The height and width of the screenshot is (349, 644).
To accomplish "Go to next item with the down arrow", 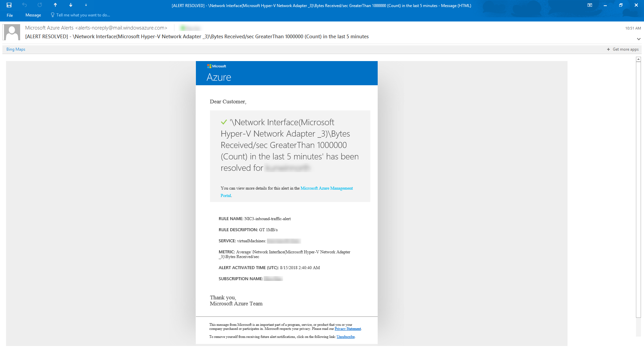I will click(71, 5).
